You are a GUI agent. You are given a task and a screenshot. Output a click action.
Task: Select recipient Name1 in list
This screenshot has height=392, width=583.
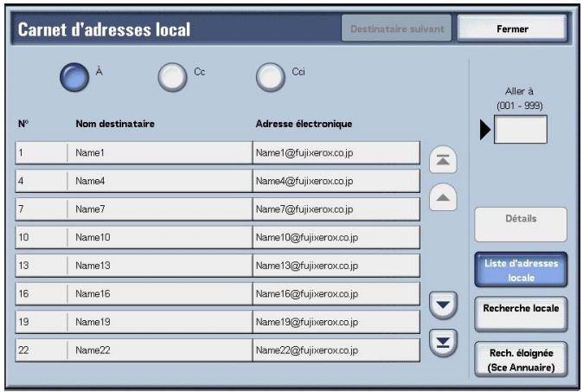tap(217, 153)
